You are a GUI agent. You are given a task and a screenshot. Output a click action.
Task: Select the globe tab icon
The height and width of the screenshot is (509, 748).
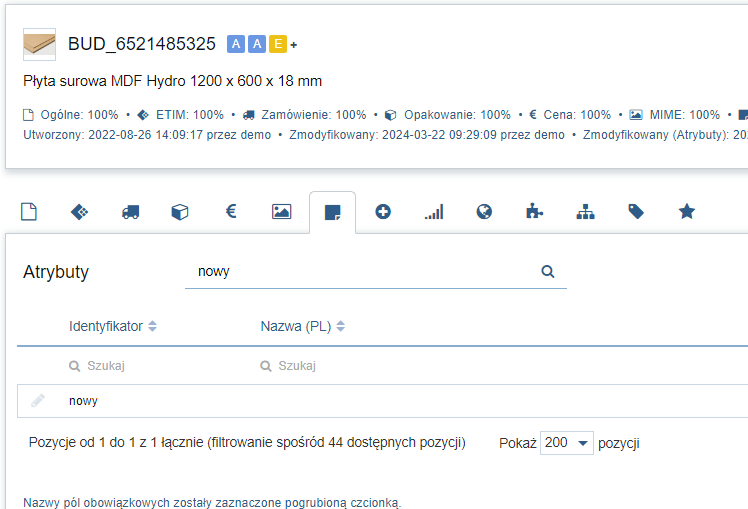(484, 212)
